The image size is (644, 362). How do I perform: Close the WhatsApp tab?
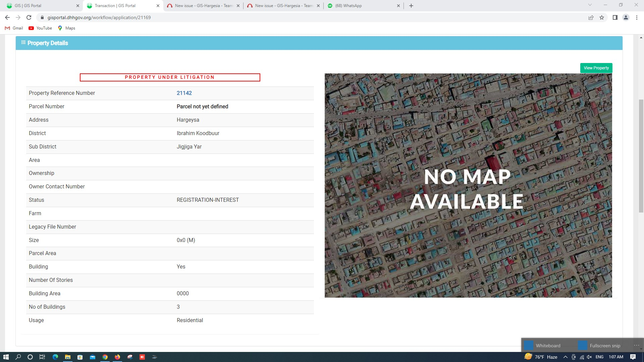point(398,6)
